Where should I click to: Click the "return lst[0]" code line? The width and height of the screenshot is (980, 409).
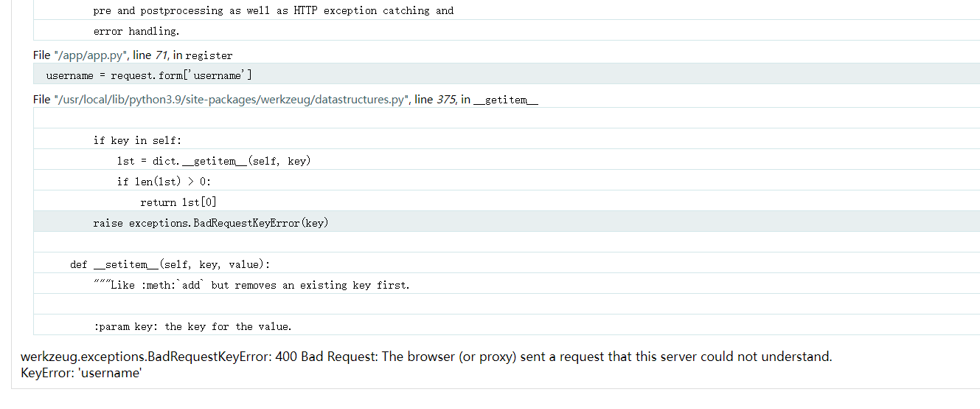(x=178, y=202)
